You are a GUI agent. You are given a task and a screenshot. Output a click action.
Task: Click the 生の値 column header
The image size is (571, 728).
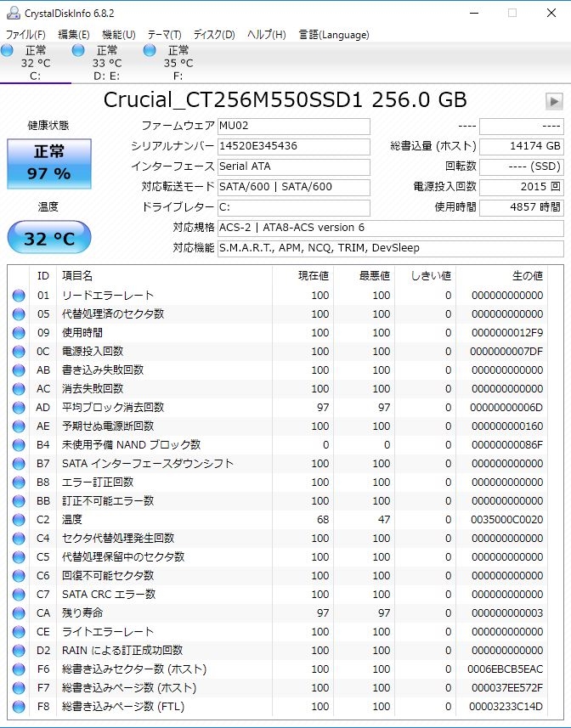tap(502, 276)
